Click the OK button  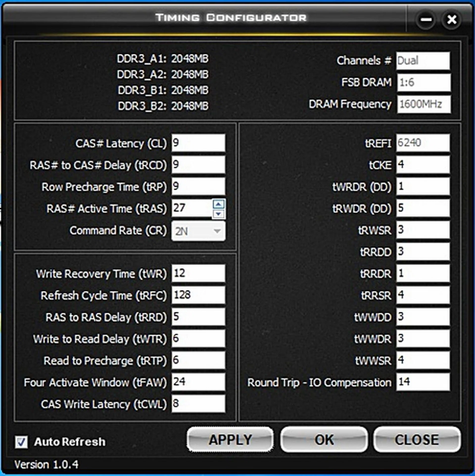point(324,440)
